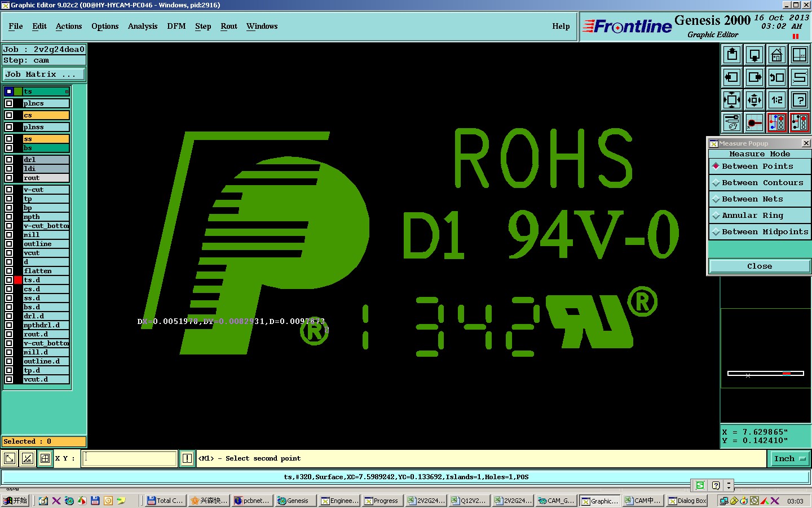
Task: Switch to the Genesis taskbar window
Action: click(x=295, y=501)
